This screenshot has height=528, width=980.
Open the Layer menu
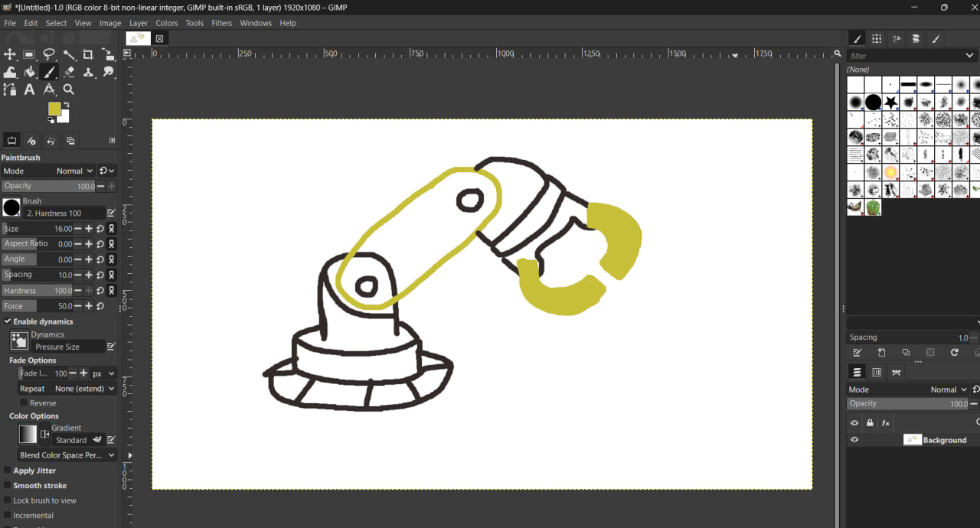(139, 23)
